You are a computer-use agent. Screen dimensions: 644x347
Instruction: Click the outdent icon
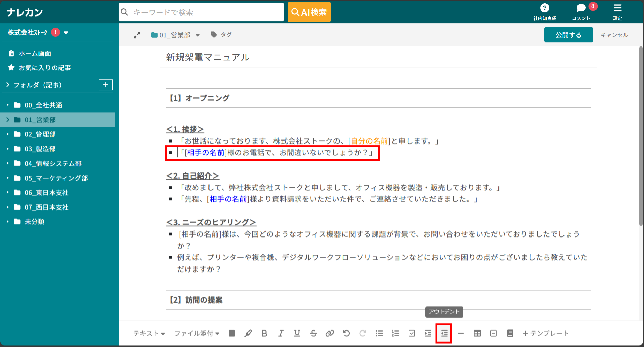click(444, 333)
